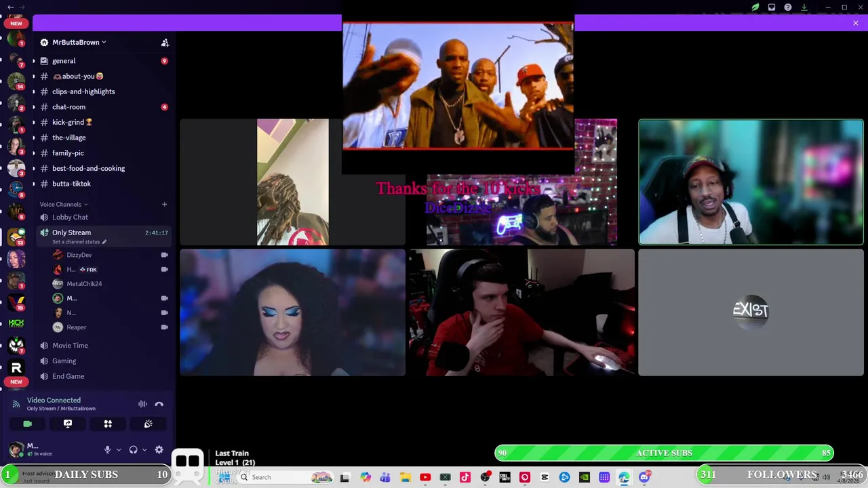Click the invite people icon beside server name
Image resolution: width=868 pixels, height=488 pixels.
(x=165, y=42)
